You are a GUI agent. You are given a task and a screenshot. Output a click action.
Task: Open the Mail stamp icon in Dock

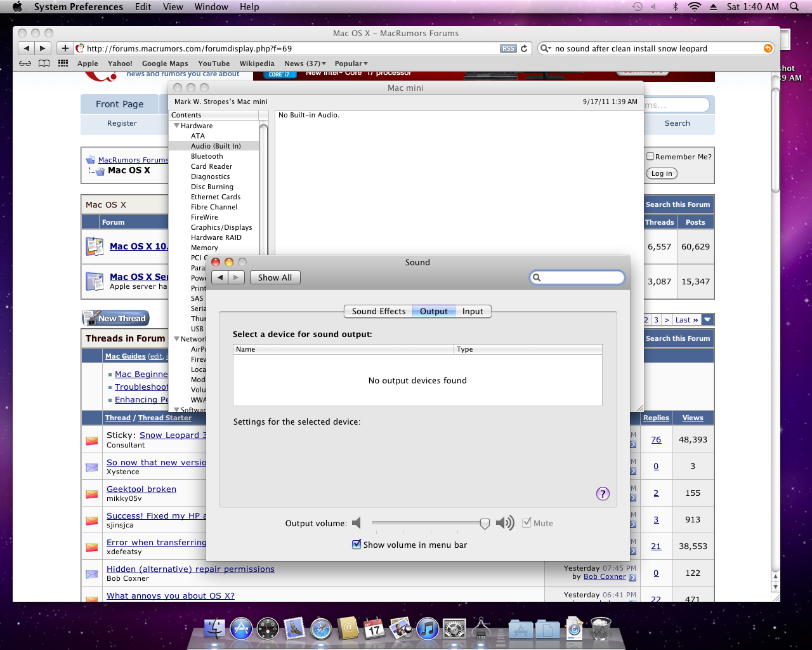tap(294, 629)
